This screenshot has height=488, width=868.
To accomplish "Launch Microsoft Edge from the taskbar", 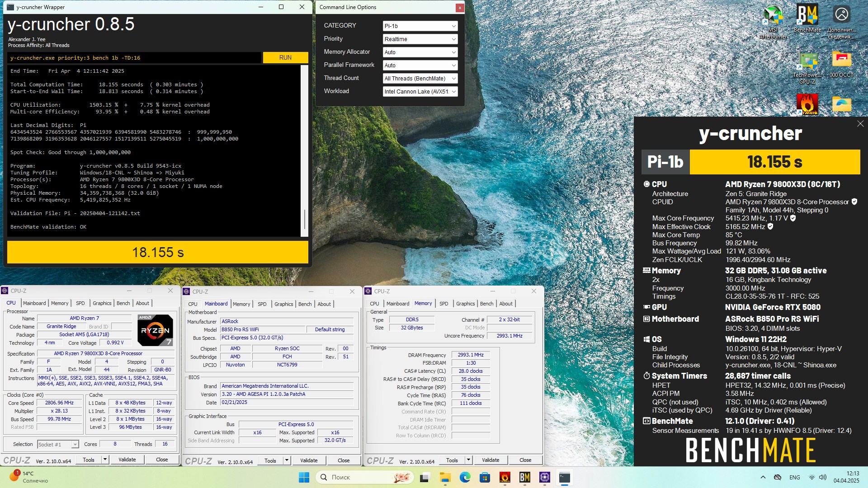I will pyautogui.click(x=465, y=477).
